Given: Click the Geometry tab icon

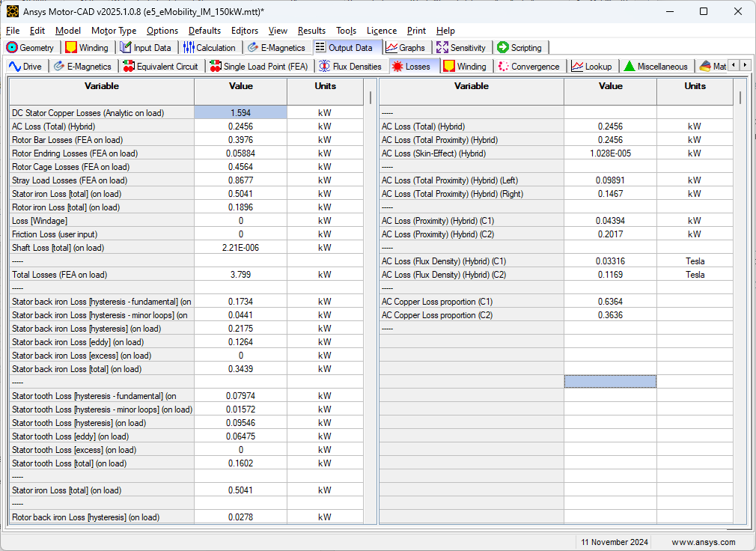Looking at the screenshot, I should pos(12,47).
